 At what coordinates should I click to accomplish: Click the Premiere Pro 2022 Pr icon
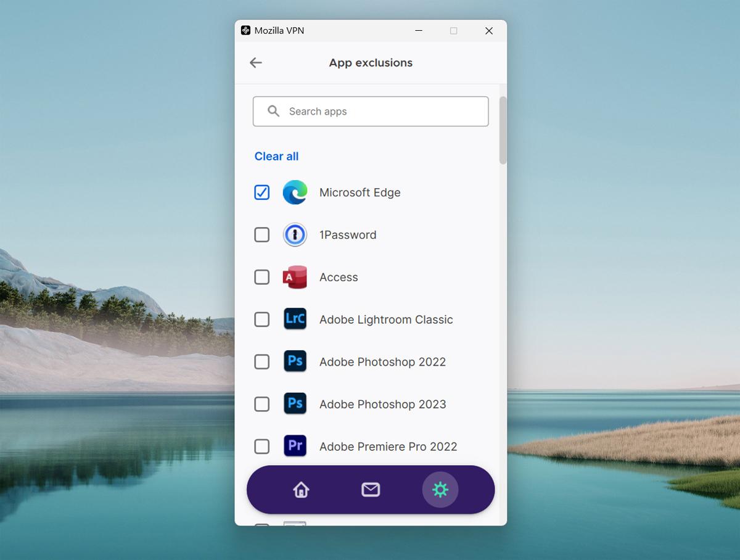(295, 446)
